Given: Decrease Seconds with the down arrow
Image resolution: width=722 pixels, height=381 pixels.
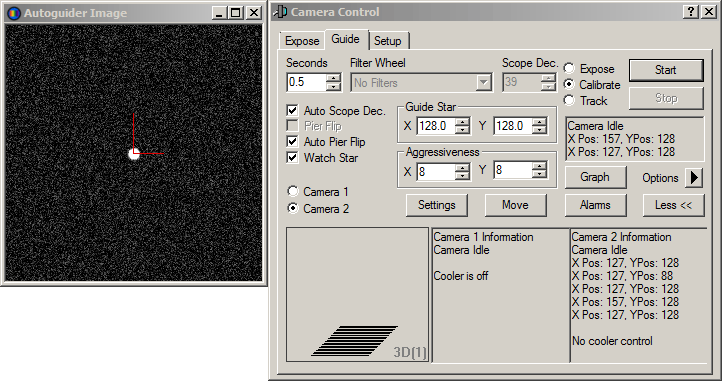Looking at the screenshot, I should tap(333, 87).
